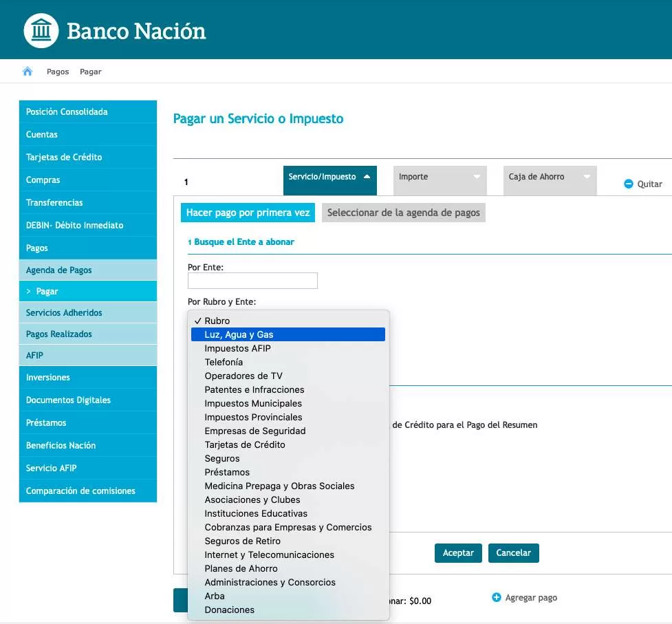The height and width of the screenshot is (624, 672).
Task: Open Inversiones in sidebar
Action: [88, 377]
